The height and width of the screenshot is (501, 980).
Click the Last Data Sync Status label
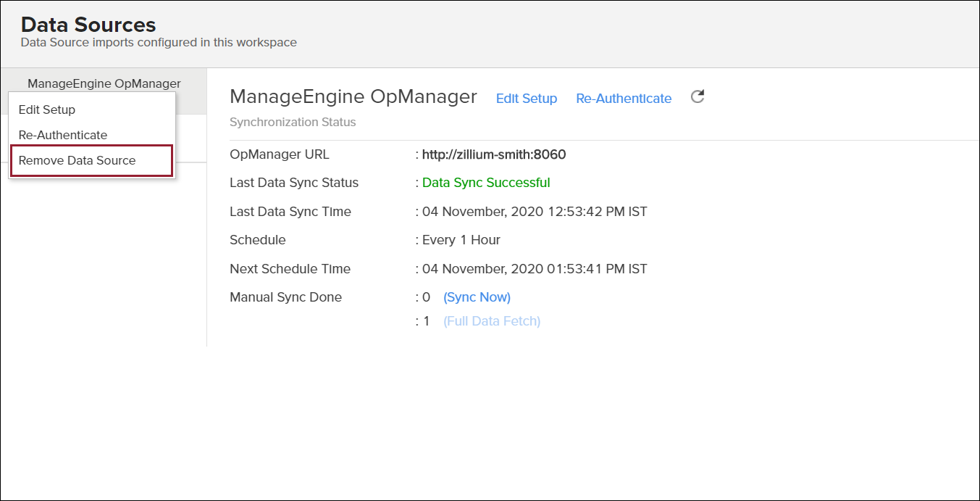coord(293,183)
